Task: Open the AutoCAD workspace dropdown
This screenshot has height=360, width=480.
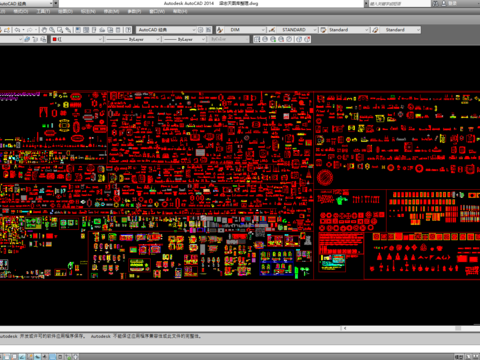Action: [166, 30]
